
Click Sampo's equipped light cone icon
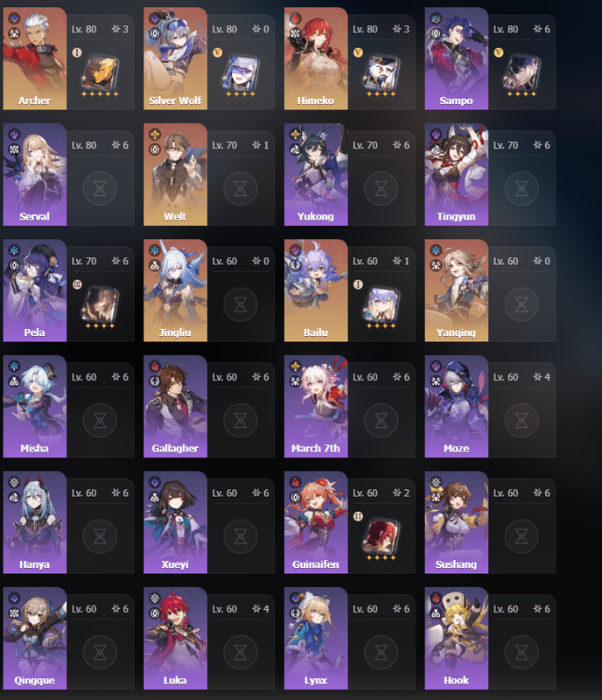pyautogui.click(x=521, y=73)
